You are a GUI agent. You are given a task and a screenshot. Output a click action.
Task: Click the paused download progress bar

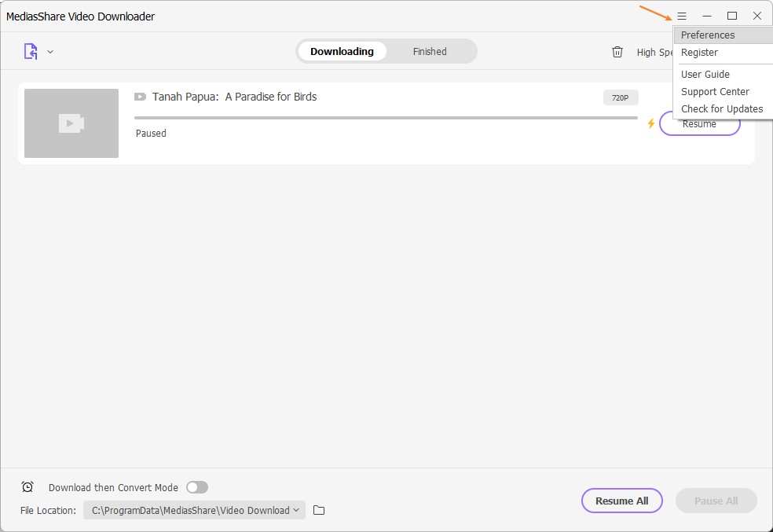click(386, 118)
